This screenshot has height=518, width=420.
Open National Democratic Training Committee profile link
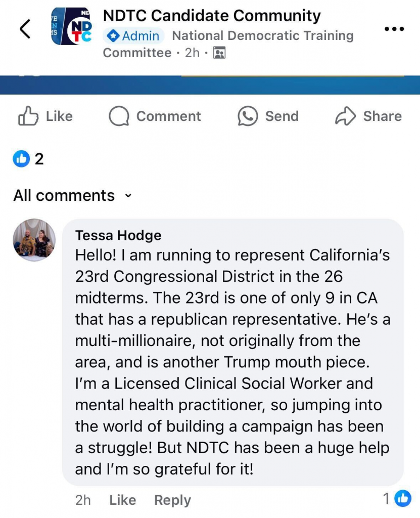[x=262, y=36]
